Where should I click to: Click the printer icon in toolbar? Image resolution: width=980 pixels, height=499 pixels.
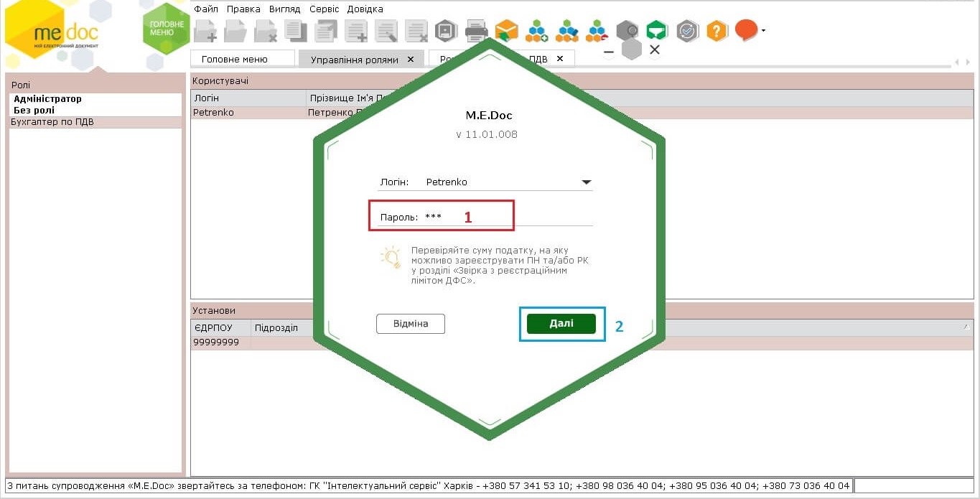click(x=476, y=31)
